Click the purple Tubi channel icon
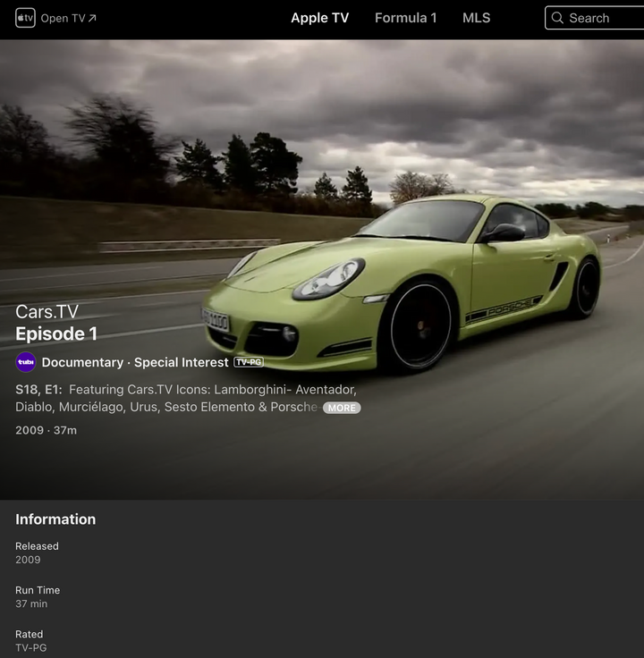Image resolution: width=644 pixels, height=658 pixels. tap(26, 362)
